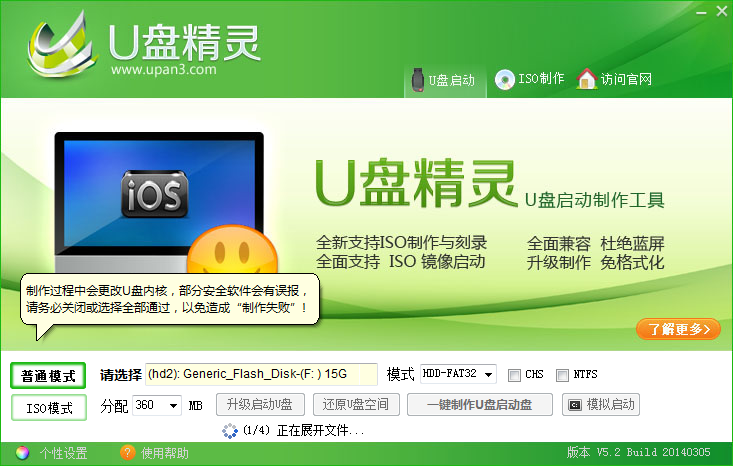Viewport: 733px width, 466px height.
Task: Click the CD disc icon for ISO制作
Action: [x=504, y=79]
